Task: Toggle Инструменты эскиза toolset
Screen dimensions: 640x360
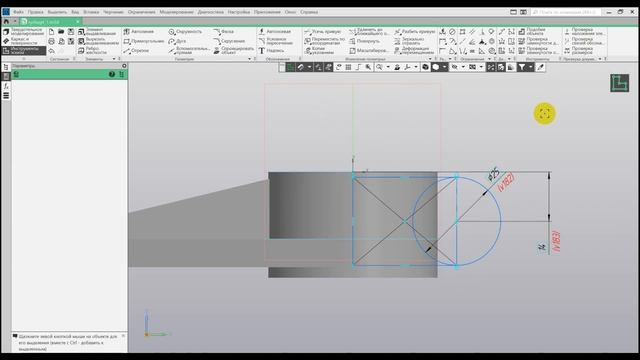Action: click(x=24, y=51)
